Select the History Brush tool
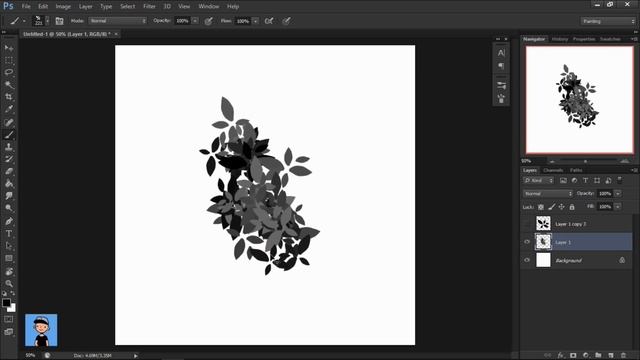 click(x=9, y=159)
